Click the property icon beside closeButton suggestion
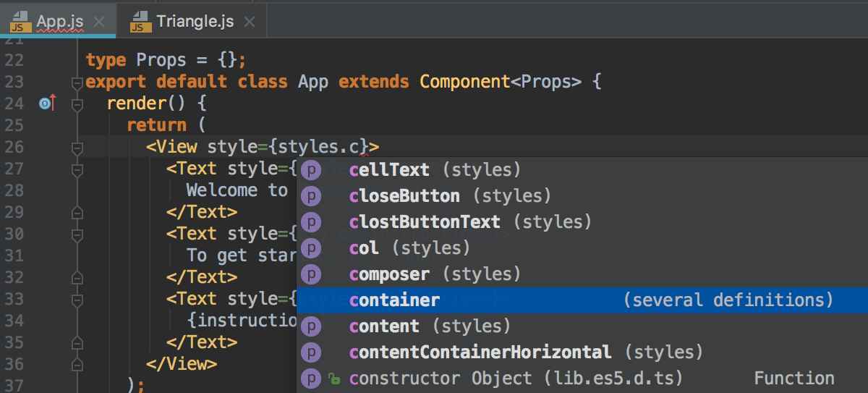The height and width of the screenshot is (393, 868). point(311,196)
